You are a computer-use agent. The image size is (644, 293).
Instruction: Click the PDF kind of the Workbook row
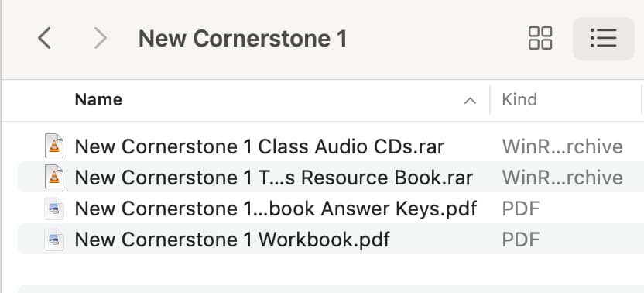pos(520,240)
